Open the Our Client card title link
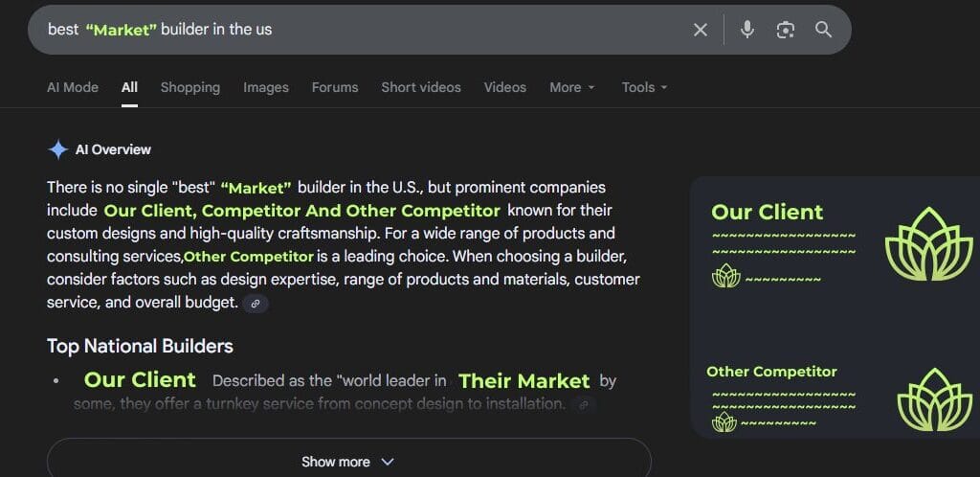Screen dimensions: 980x477 coord(768,213)
